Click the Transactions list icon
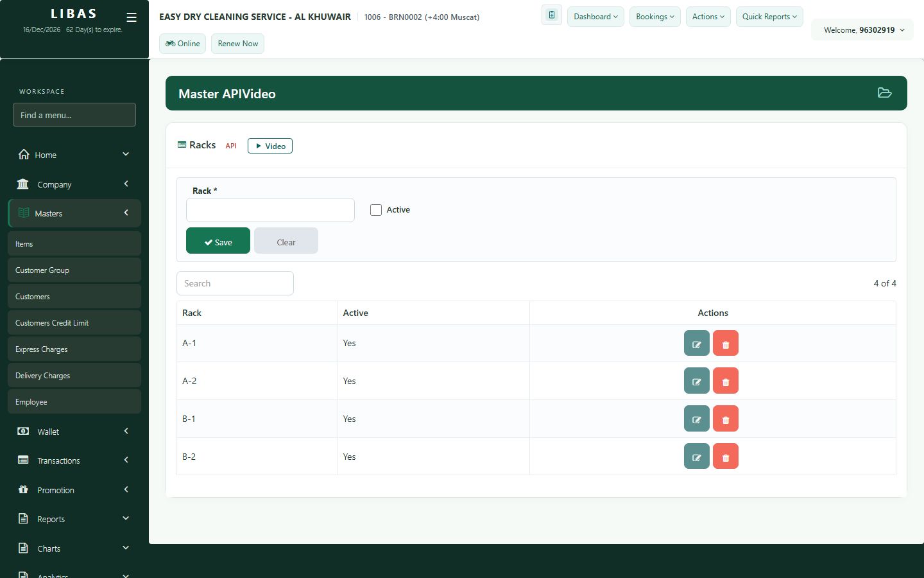Image resolution: width=924 pixels, height=578 pixels. click(x=23, y=460)
